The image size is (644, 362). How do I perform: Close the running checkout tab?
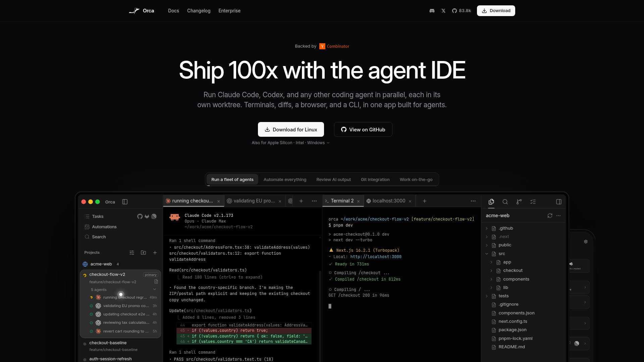pos(219,201)
